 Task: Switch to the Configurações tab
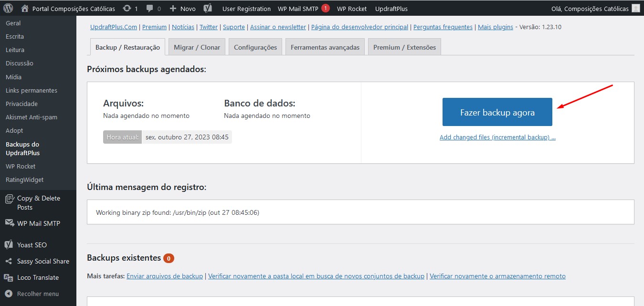pyautogui.click(x=255, y=47)
